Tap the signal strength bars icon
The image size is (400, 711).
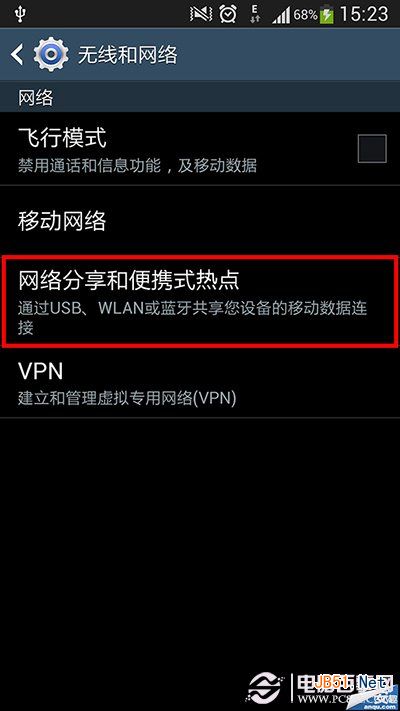click(x=281, y=15)
